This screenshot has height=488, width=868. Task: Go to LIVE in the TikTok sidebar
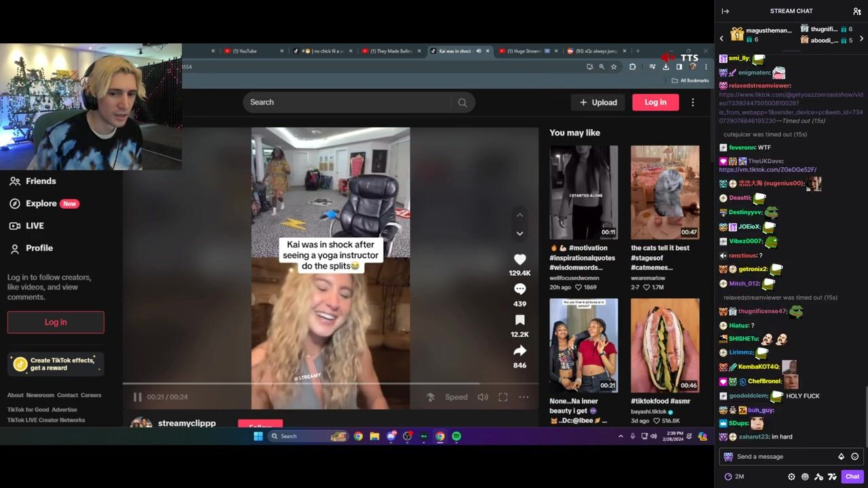(26, 226)
